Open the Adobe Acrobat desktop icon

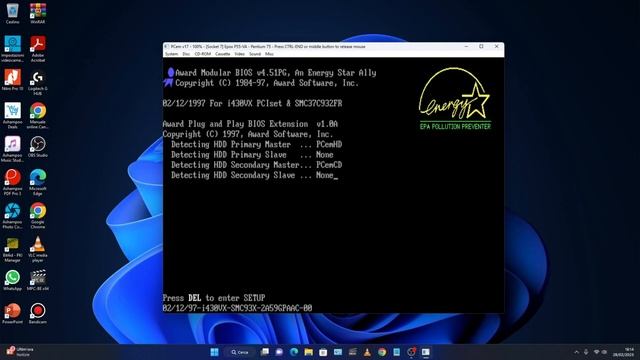(x=38, y=49)
